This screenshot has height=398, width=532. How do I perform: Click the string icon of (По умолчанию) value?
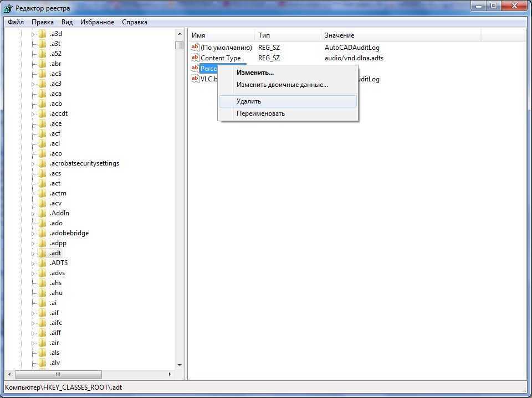[x=195, y=47]
